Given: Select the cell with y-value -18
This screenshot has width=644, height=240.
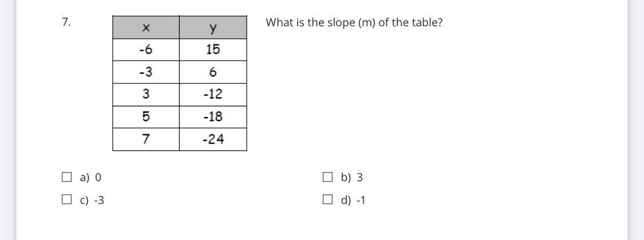Looking at the screenshot, I should point(213,117).
